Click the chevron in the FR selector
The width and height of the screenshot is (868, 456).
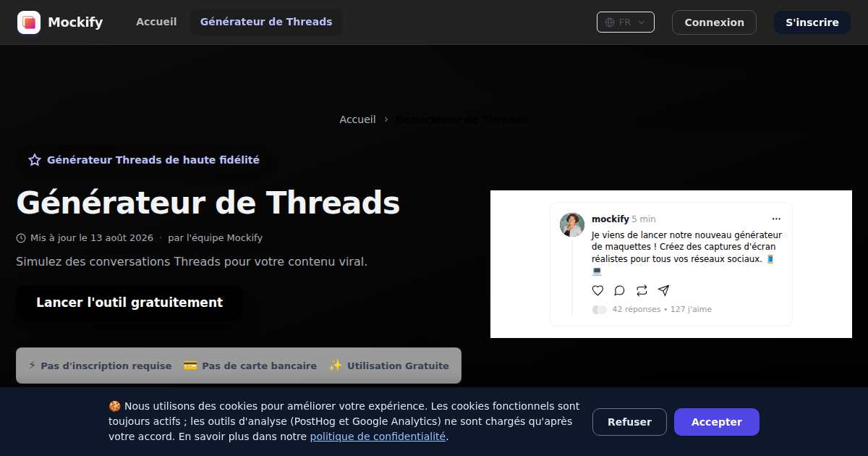642,22
